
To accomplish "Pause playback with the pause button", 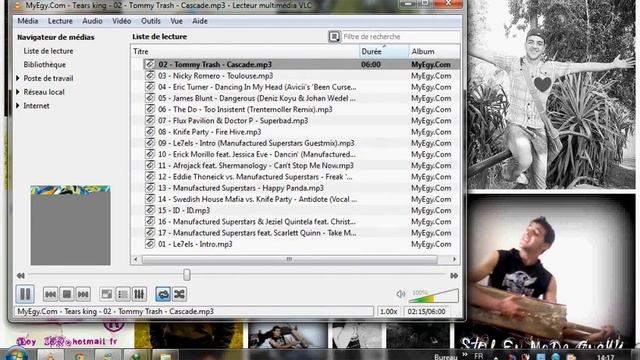I will point(25,294).
